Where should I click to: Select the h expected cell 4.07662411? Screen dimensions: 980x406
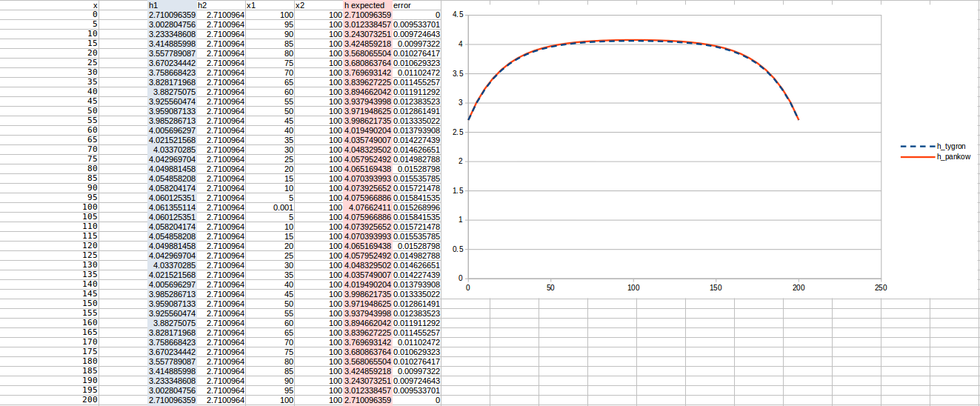[x=367, y=207]
